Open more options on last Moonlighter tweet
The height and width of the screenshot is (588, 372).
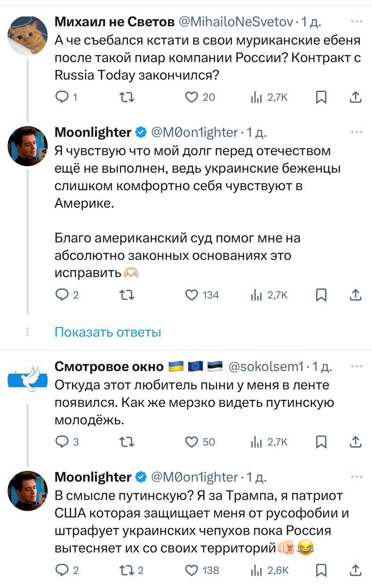tap(355, 477)
